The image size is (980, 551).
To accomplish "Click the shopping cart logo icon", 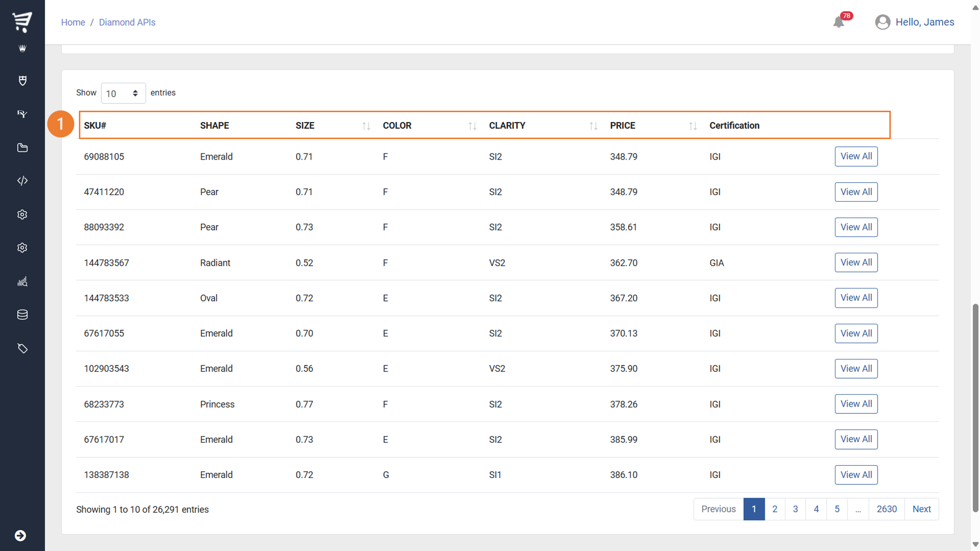I will pos(22,22).
